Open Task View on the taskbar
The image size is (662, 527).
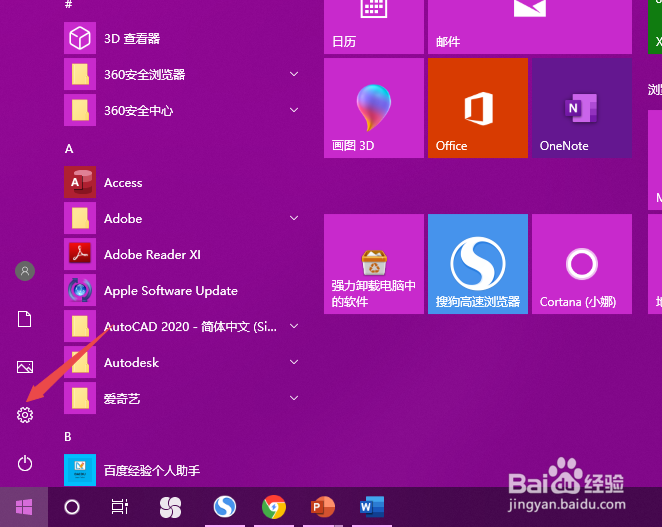click(119, 507)
